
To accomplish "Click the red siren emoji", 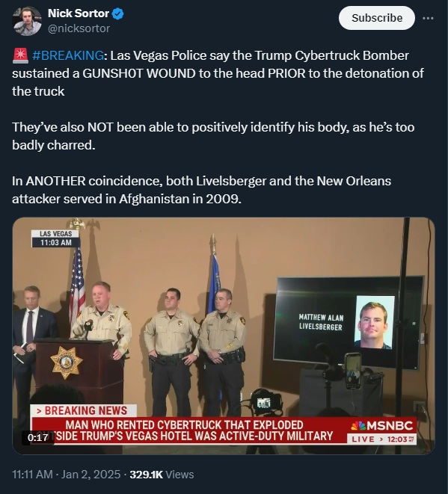I will coord(20,55).
